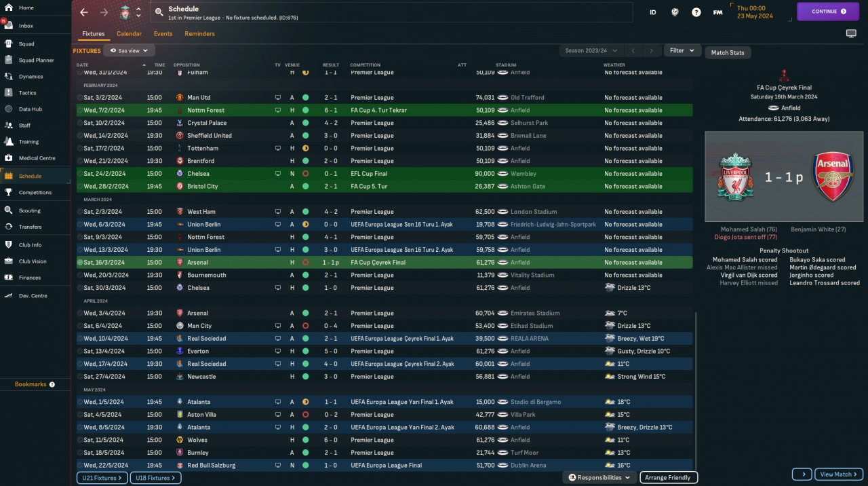
Task: Open the FM menu icon
Action: click(717, 12)
